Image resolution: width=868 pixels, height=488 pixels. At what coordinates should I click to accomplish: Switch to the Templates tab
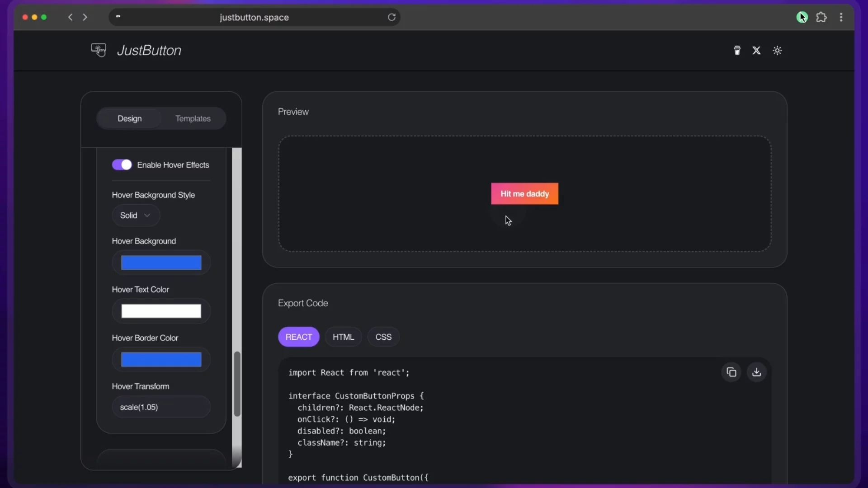coord(193,118)
